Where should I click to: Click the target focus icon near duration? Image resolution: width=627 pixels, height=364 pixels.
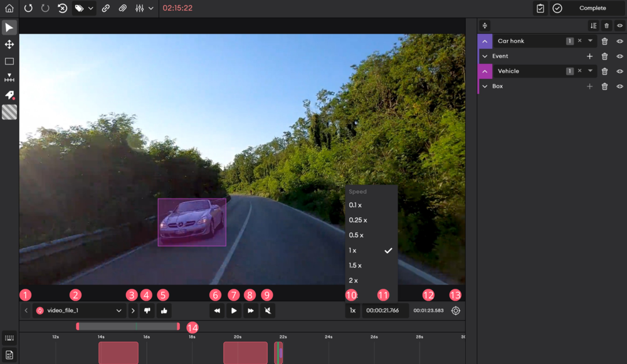pyautogui.click(x=455, y=311)
